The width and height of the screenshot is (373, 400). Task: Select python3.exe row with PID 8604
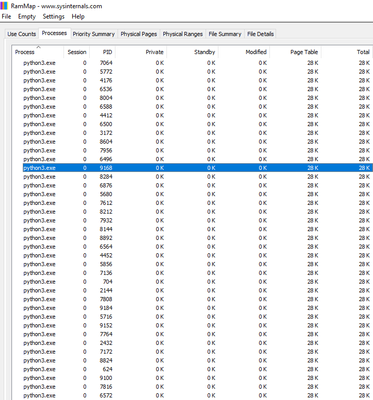click(198, 142)
